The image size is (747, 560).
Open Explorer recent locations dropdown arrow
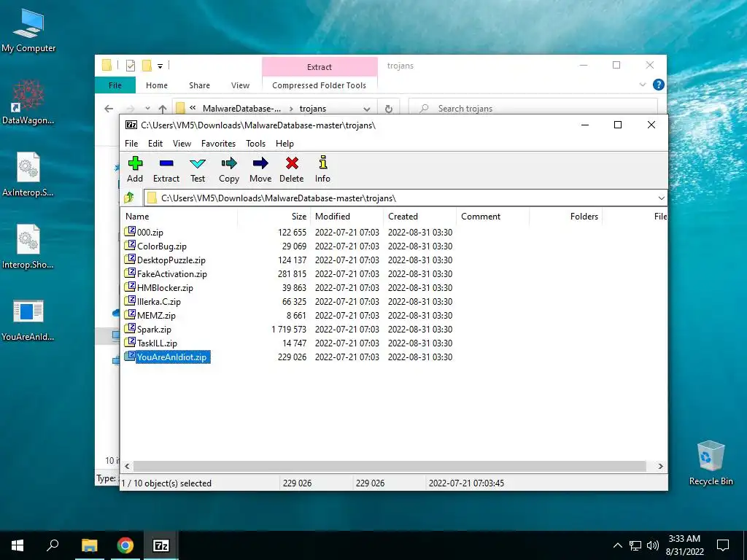[147, 109]
